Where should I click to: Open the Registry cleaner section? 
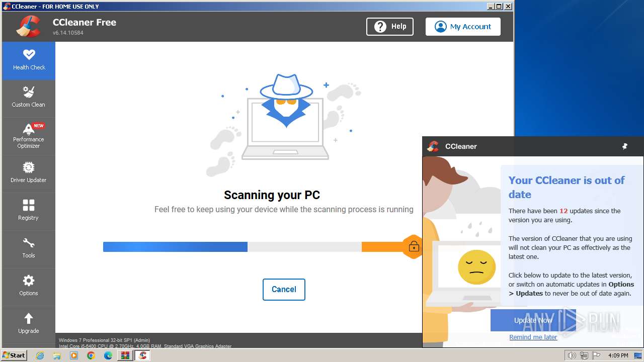pyautogui.click(x=29, y=211)
